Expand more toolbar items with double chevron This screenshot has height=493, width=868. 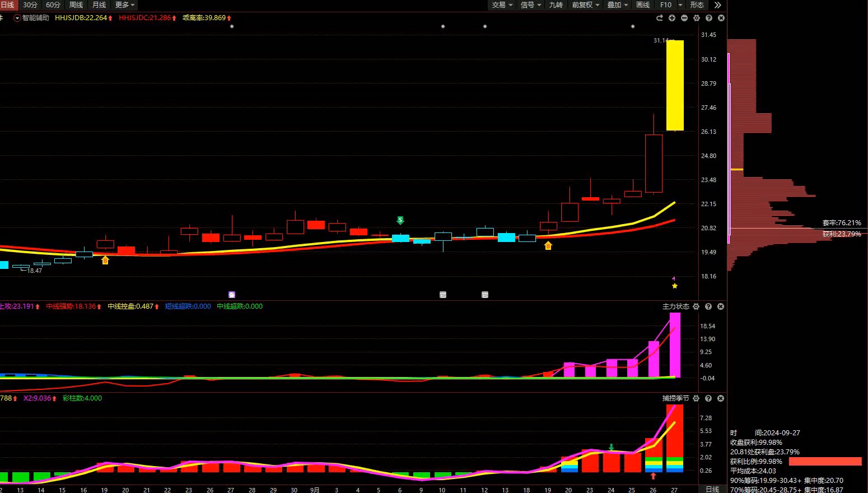pyautogui.click(x=718, y=4)
